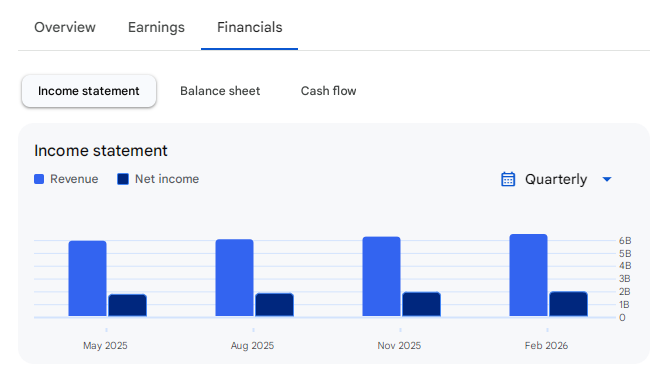The width and height of the screenshot is (671, 387).
Task: Select the Nov 2025 net income bar
Action: pyautogui.click(x=422, y=304)
